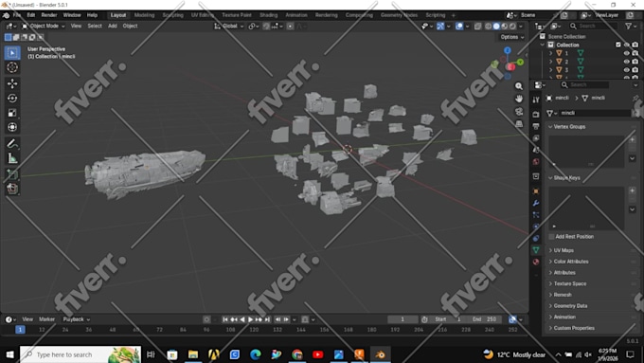Viewport: 644px width, 363px height.
Task: Switch to the Scripting workspace tab
Action: pyautogui.click(x=436, y=15)
